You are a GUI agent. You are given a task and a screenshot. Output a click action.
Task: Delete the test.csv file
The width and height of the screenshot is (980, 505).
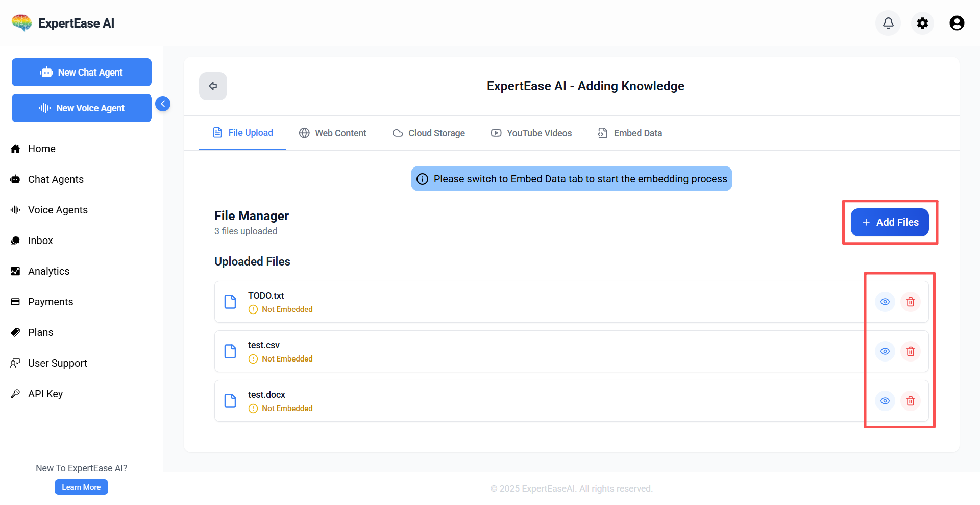[x=910, y=351]
